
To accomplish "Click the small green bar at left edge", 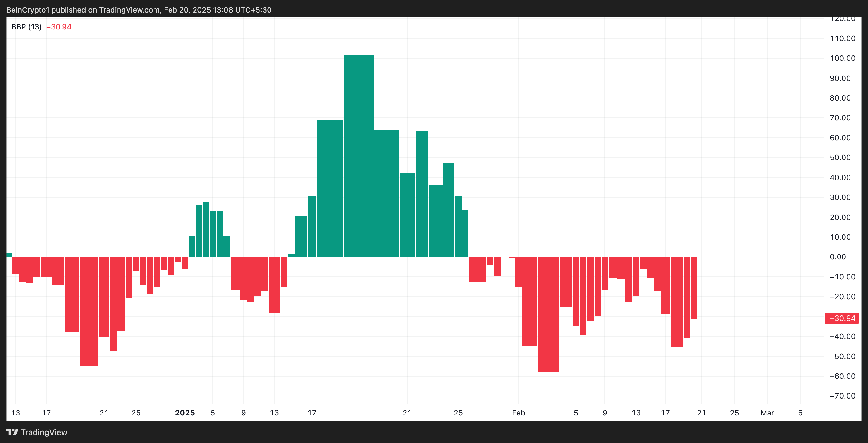I will click(9, 255).
